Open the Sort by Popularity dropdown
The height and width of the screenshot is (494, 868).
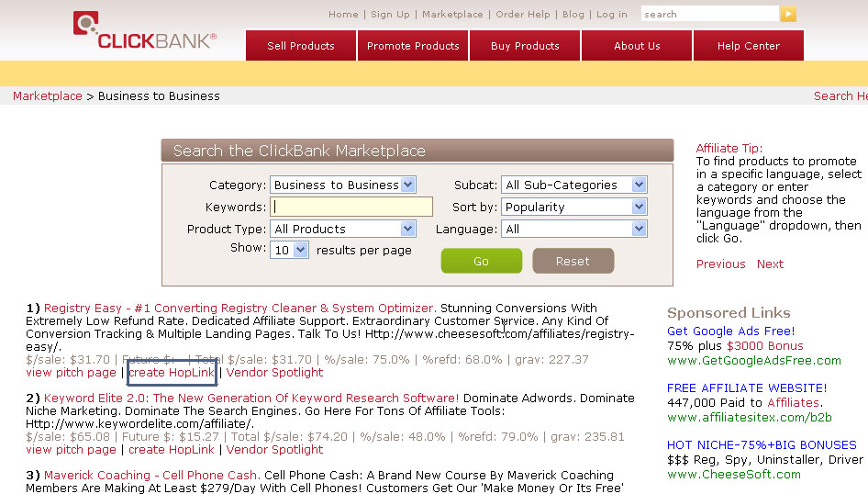click(573, 208)
